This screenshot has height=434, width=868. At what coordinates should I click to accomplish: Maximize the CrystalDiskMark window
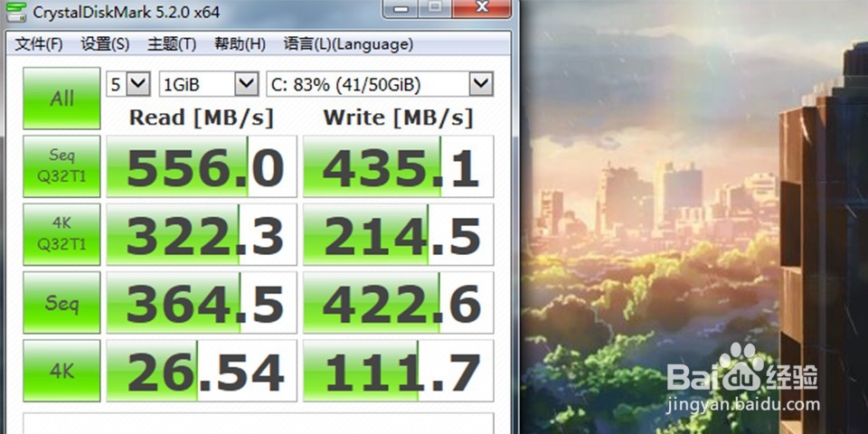435,8
